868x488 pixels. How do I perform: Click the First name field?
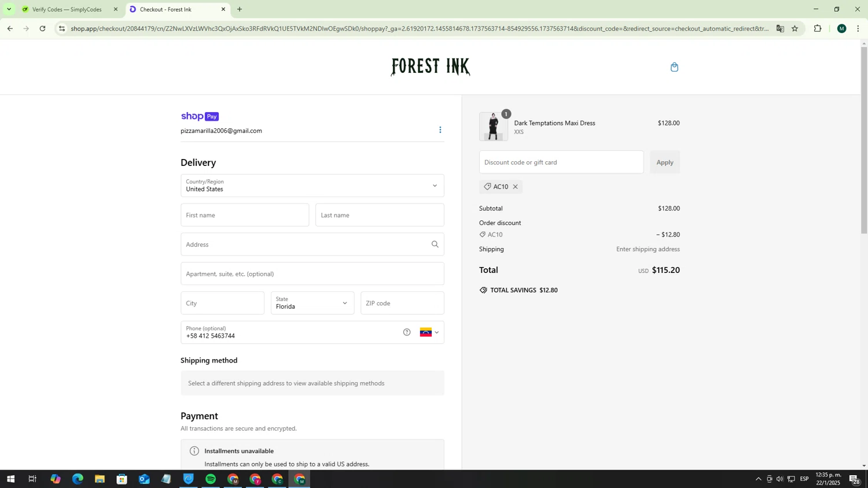(x=245, y=215)
